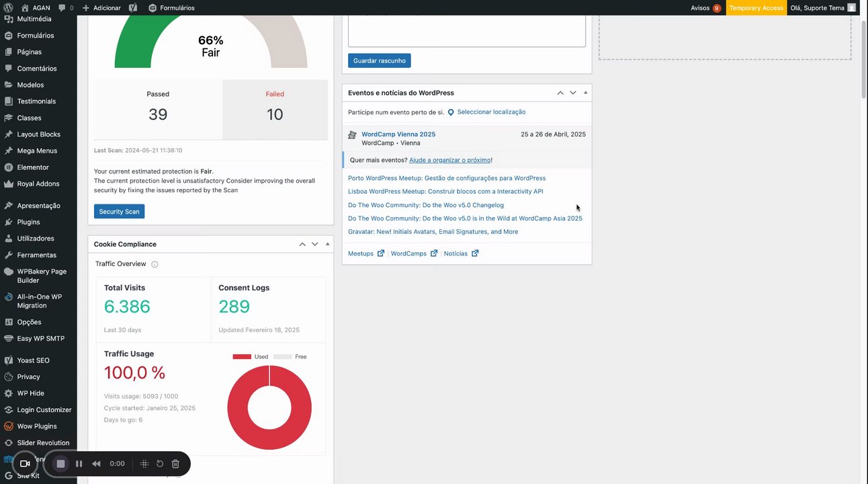Viewport: 868px width, 484px height.
Task: Open the Avisos notifications counter
Action: click(706, 7)
